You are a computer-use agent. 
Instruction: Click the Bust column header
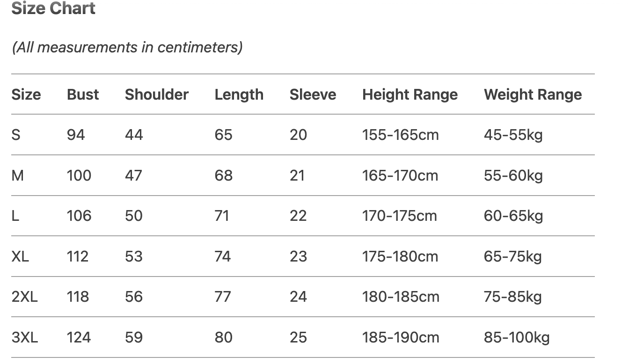pos(83,95)
